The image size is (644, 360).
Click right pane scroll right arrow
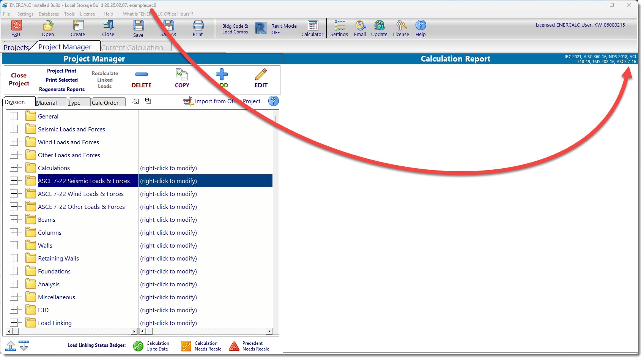pyautogui.click(x=269, y=331)
